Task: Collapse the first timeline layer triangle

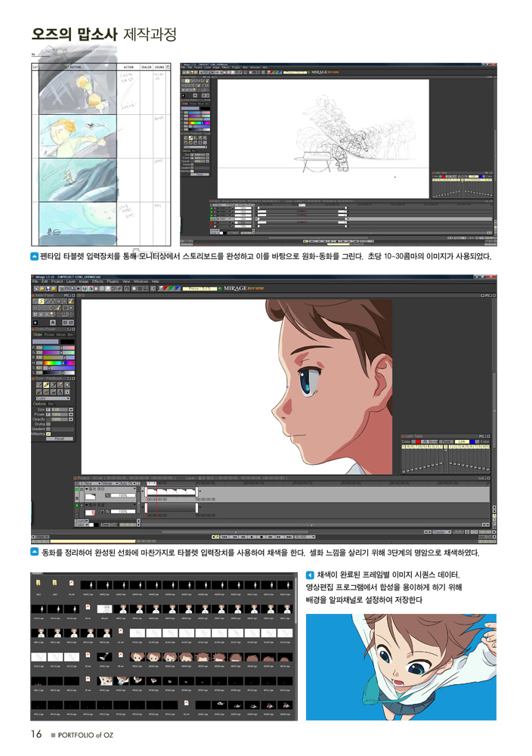Action: click(87, 489)
